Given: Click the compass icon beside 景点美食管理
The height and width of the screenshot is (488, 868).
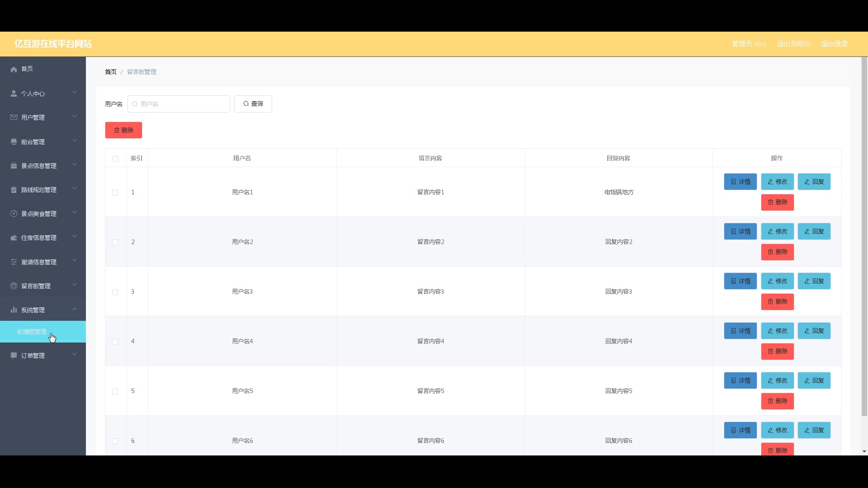Looking at the screenshot, I should pyautogui.click(x=14, y=214).
